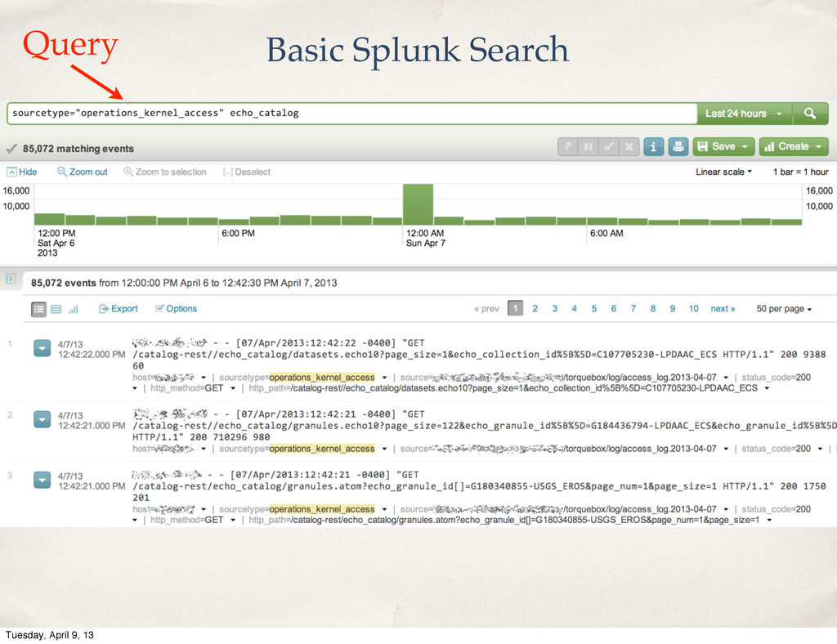Open sourcetype field dropdown in event 1
The width and height of the screenshot is (837, 644).
pos(384,378)
